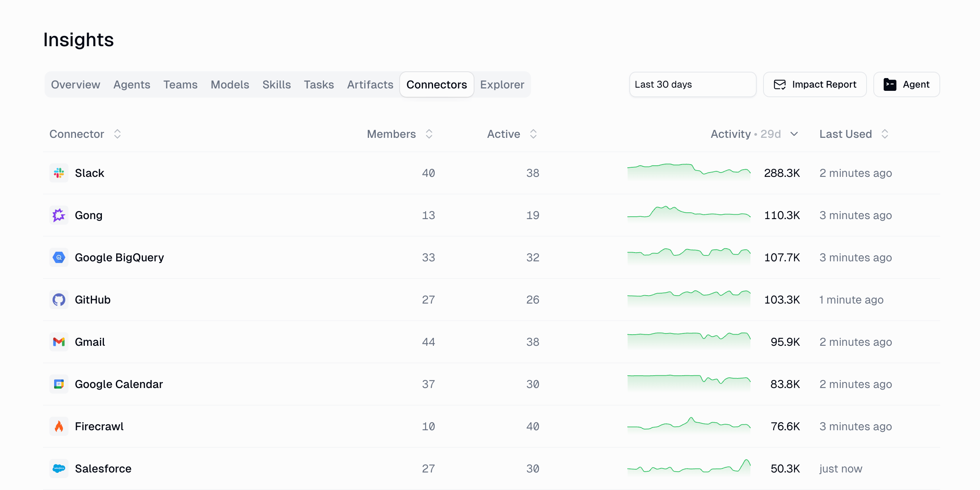980x490 pixels.
Task: Click the Google Calendar activity sparkline
Action: (689, 383)
